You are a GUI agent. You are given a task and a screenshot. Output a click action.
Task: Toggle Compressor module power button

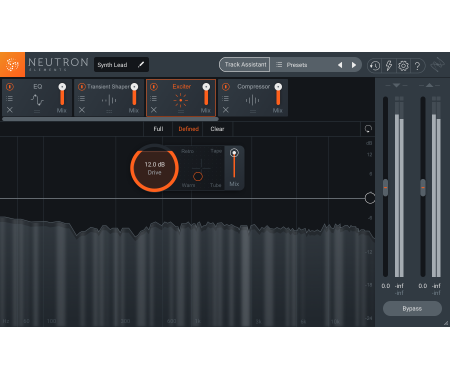pyautogui.click(x=226, y=87)
